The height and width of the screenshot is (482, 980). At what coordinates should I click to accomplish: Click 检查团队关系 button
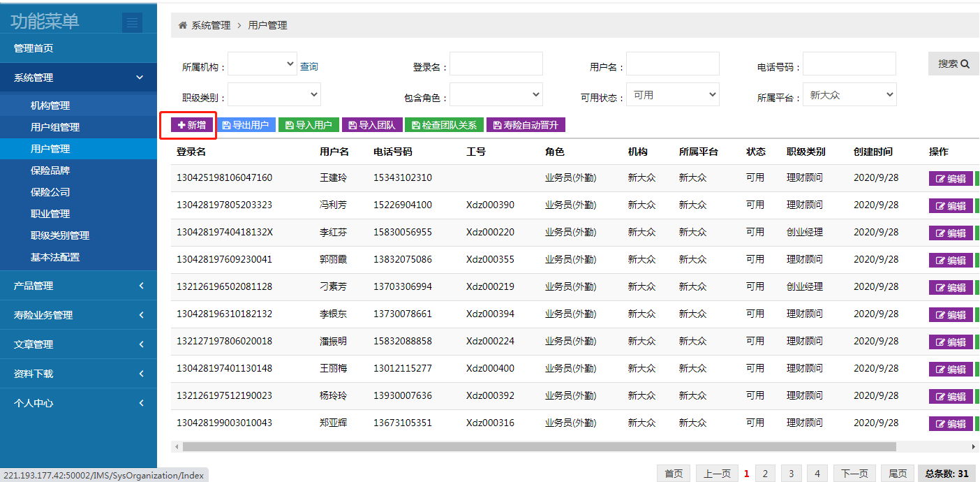[444, 125]
